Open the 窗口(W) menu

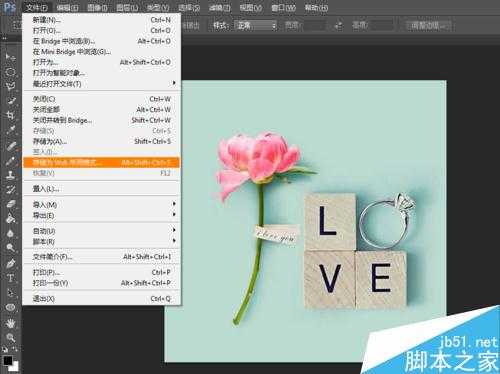283,7
